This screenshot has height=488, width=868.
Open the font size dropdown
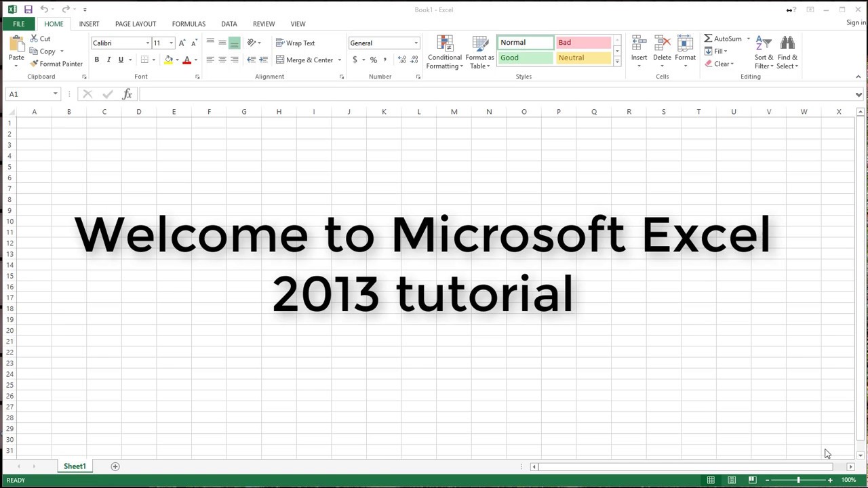(x=171, y=43)
